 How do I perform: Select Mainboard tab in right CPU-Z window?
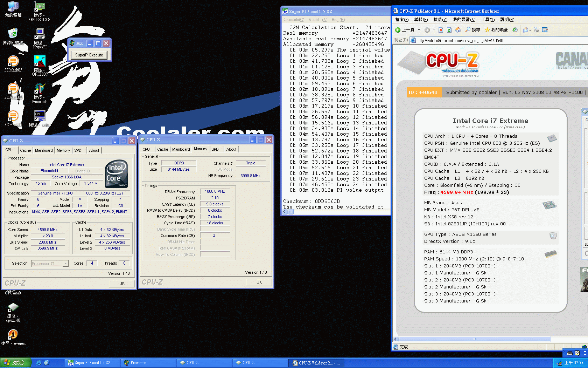click(x=181, y=149)
